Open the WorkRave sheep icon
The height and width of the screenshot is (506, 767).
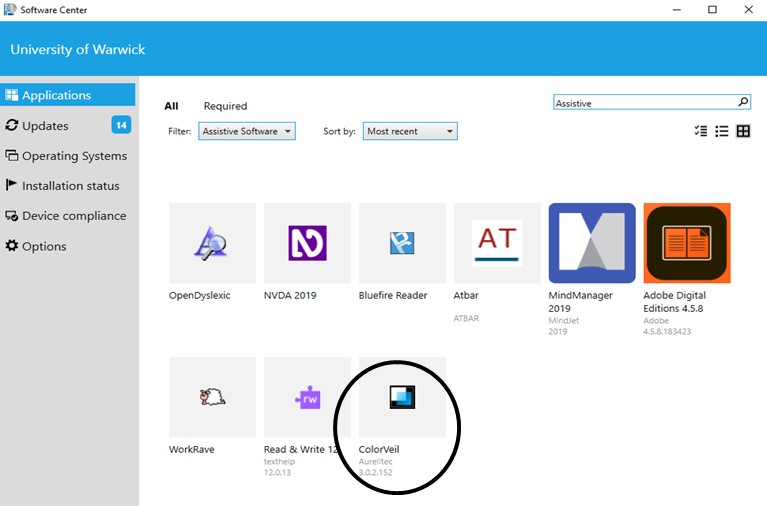212,397
